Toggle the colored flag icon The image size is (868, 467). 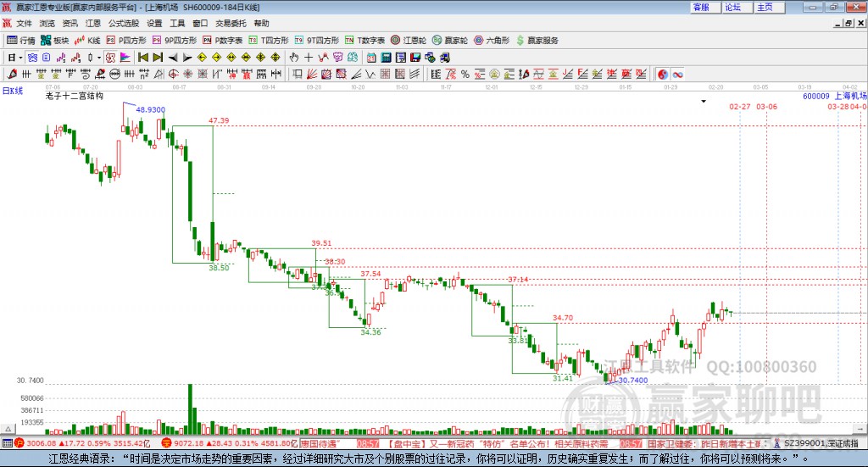coord(125,58)
